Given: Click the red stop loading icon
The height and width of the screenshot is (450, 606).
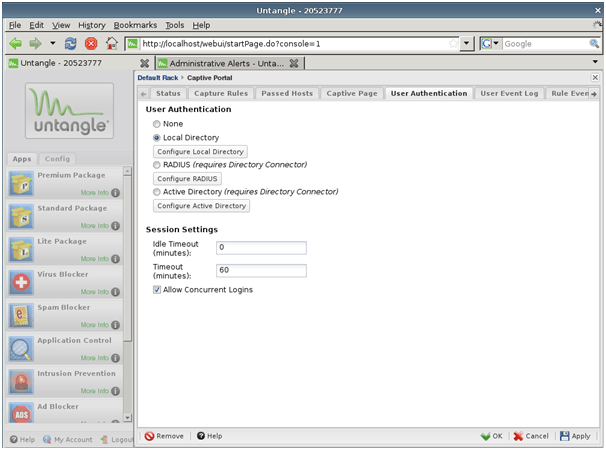Looking at the screenshot, I should click(x=91, y=44).
